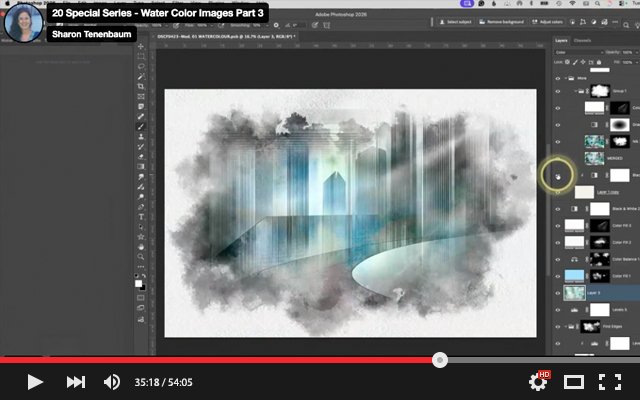Click the Color Fill 1 blue swatch thumbnail
The width and height of the screenshot is (640, 400).
pos(574,276)
